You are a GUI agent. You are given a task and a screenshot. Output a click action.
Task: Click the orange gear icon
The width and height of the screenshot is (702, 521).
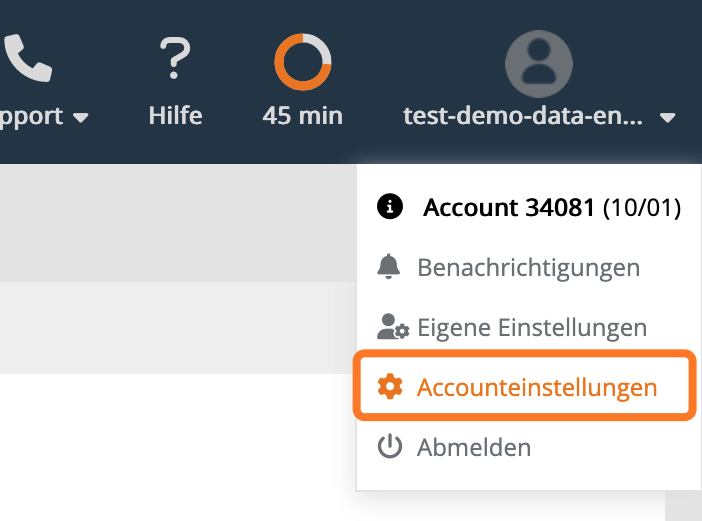click(x=389, y=387)
